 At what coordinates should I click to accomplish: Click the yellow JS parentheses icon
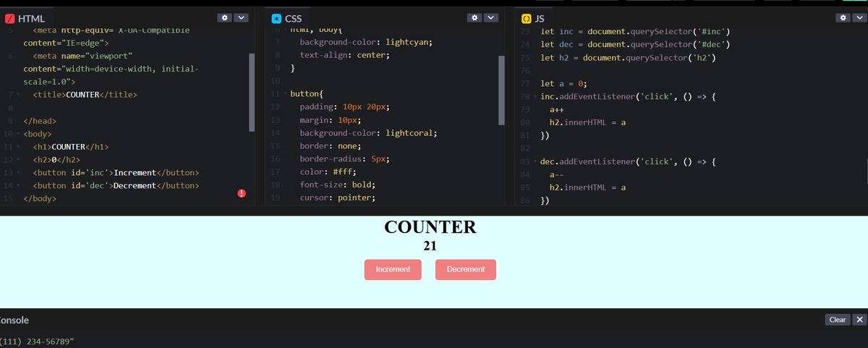coord(527,18)
